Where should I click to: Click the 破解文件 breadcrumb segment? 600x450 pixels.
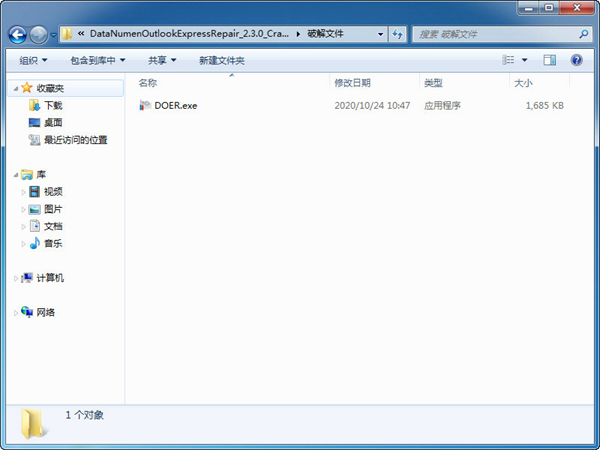tap(325, 34)
